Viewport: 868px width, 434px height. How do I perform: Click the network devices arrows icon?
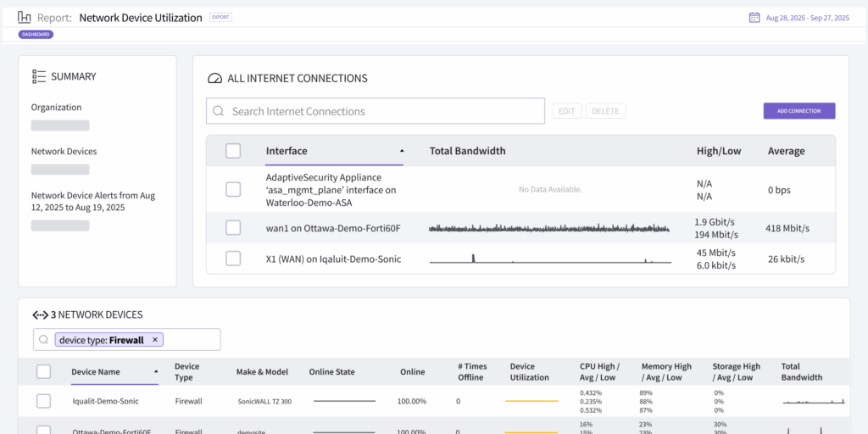point(41,315)
